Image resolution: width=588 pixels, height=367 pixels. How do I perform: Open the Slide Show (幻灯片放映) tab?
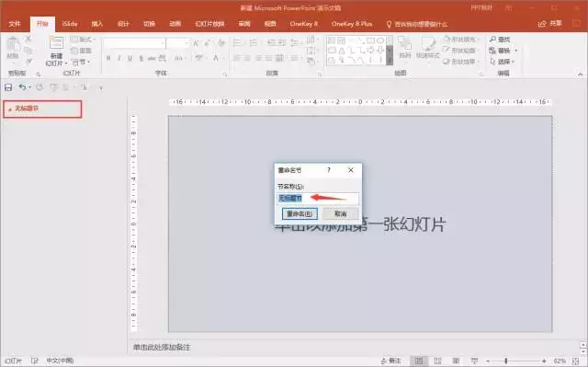pos(209,24)
